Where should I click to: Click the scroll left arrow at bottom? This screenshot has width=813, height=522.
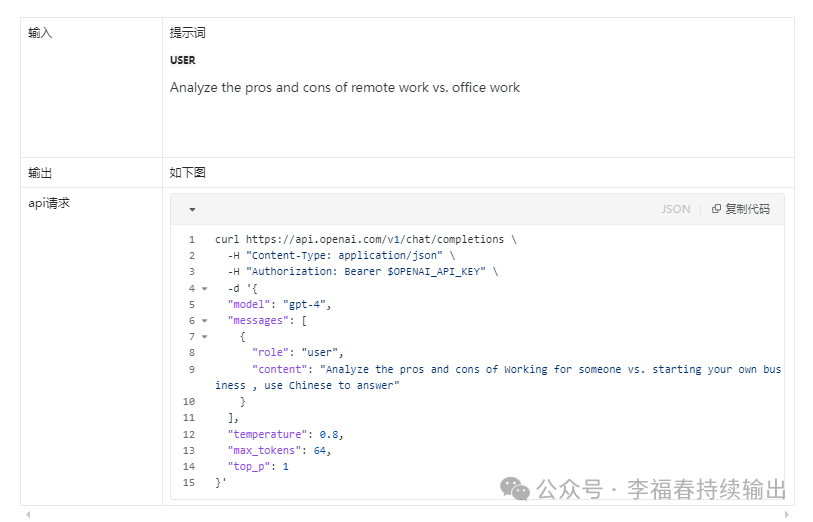pos(28,514)
